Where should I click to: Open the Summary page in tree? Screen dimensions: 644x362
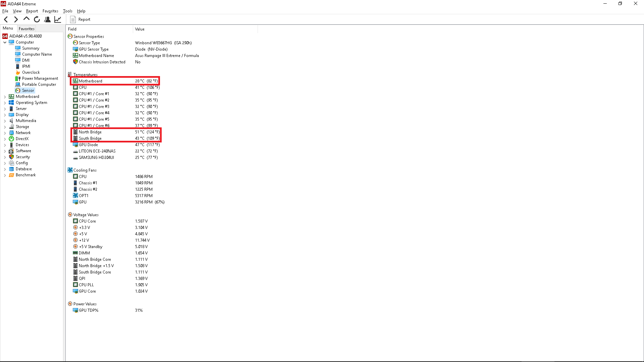tap(31, 48)
